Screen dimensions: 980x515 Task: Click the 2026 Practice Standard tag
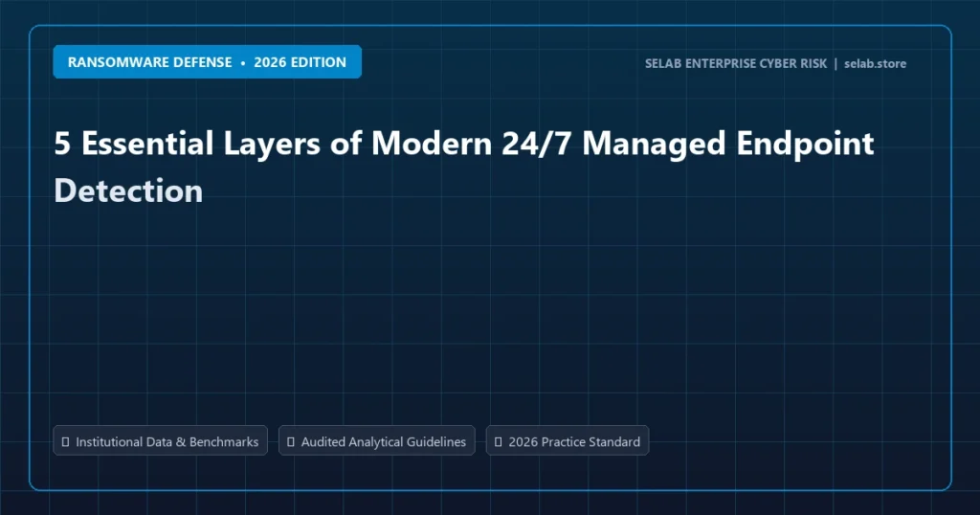(x=567, y=441)
